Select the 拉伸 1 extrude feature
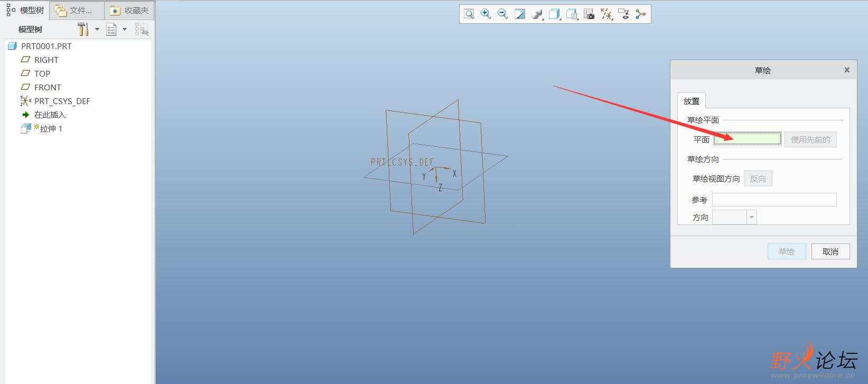868x384 pixels. tap(51, 128)
